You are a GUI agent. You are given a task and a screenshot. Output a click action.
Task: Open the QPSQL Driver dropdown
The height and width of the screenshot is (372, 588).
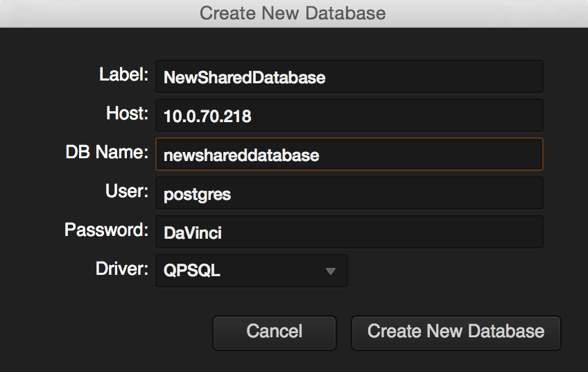(x=252, y=271)
